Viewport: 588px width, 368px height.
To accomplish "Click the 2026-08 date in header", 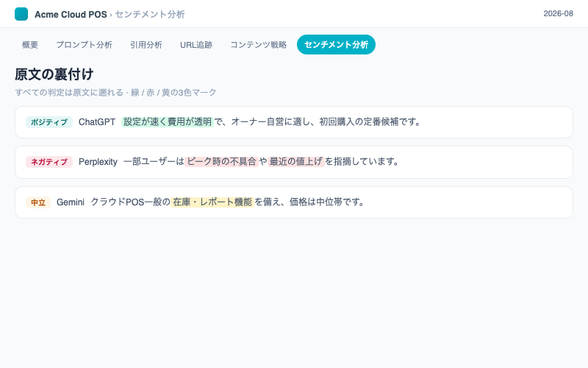I will pyautogui.click(x=558, y=13).
